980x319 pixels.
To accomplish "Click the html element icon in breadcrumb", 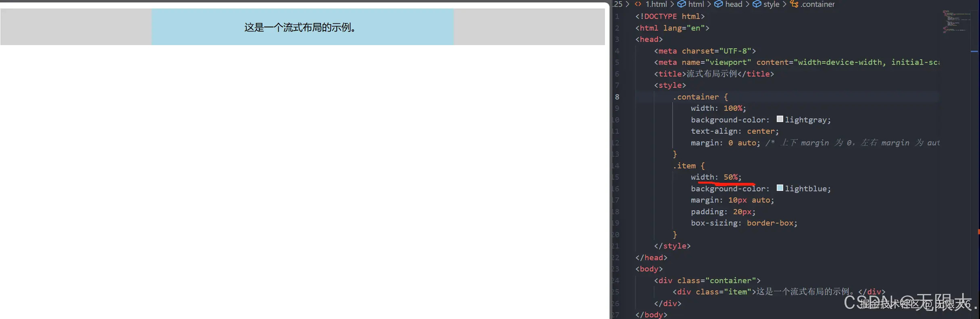I will coord(682,4).
